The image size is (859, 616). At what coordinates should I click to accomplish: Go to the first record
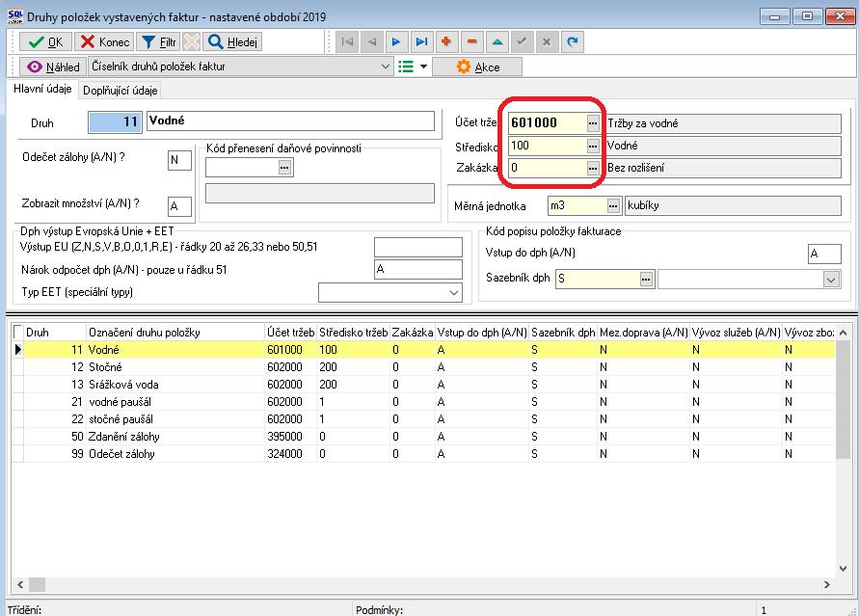point(347,41)
